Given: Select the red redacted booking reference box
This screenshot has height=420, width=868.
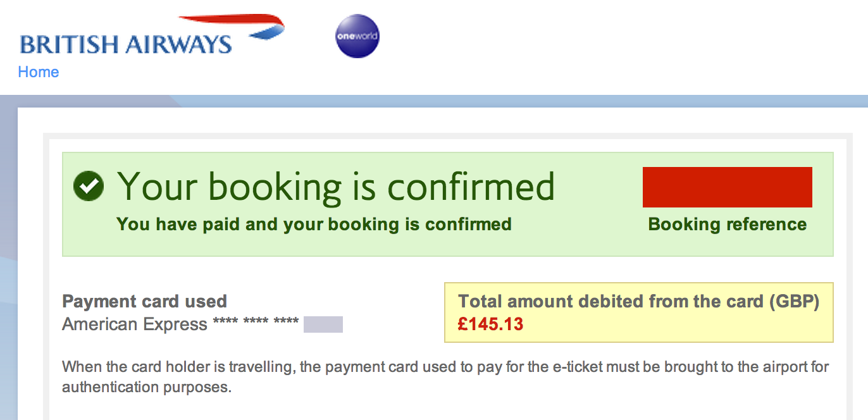Looking at the screenshot, I should [x=727, y=187].
